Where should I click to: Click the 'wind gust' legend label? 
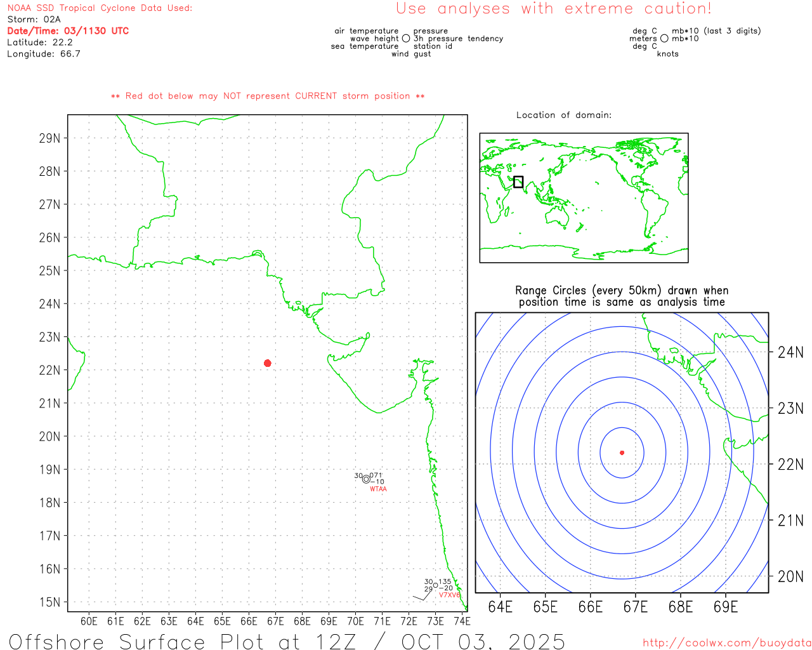point(411,54)
